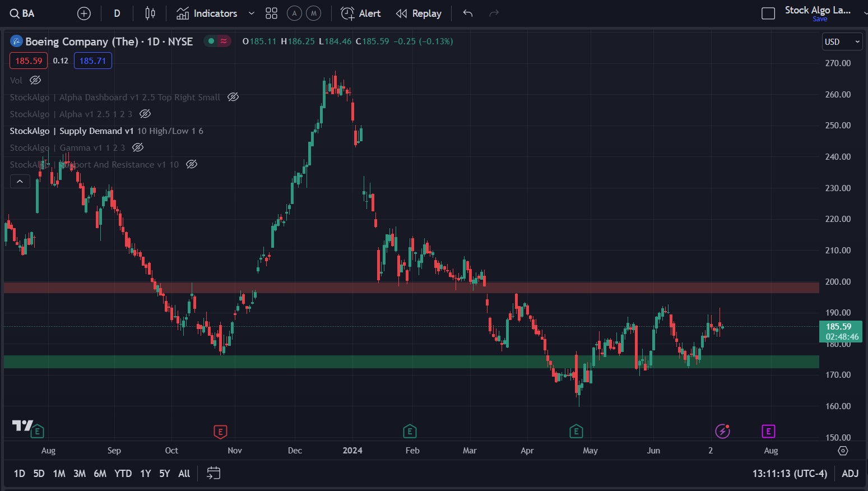This screenshot has width=868, height=491.
Task: Add symbol to compare with plus icon
Action: (x=84, y=13)
